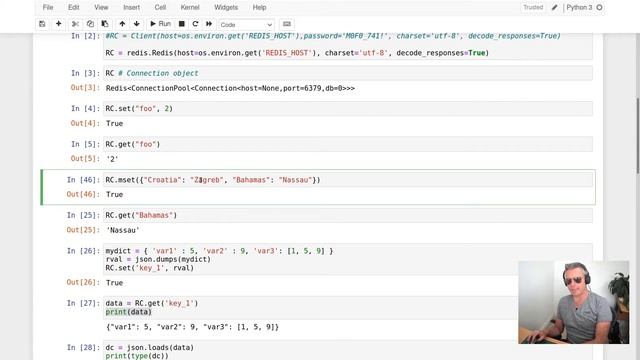Click the pencil edit mode icon
Screen dimensions: 640x360
(554, 7)
